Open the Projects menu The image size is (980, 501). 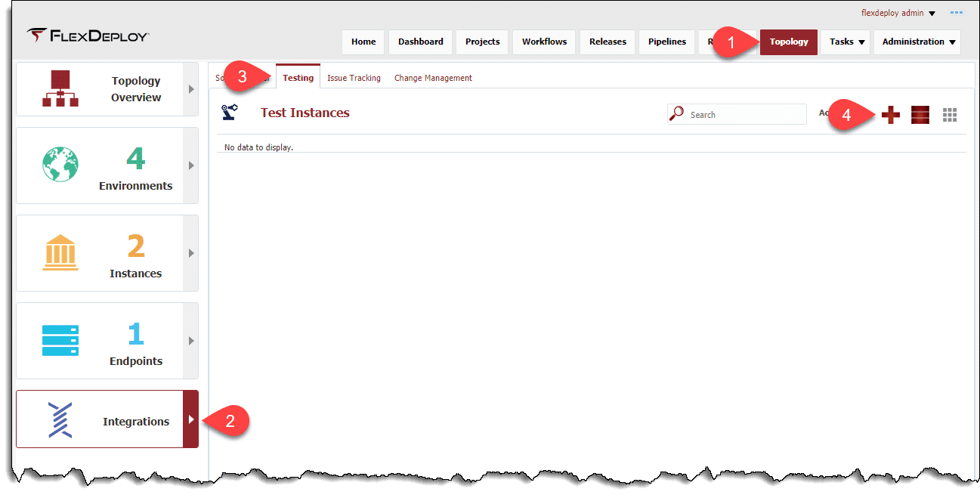[x=483, y=42]
